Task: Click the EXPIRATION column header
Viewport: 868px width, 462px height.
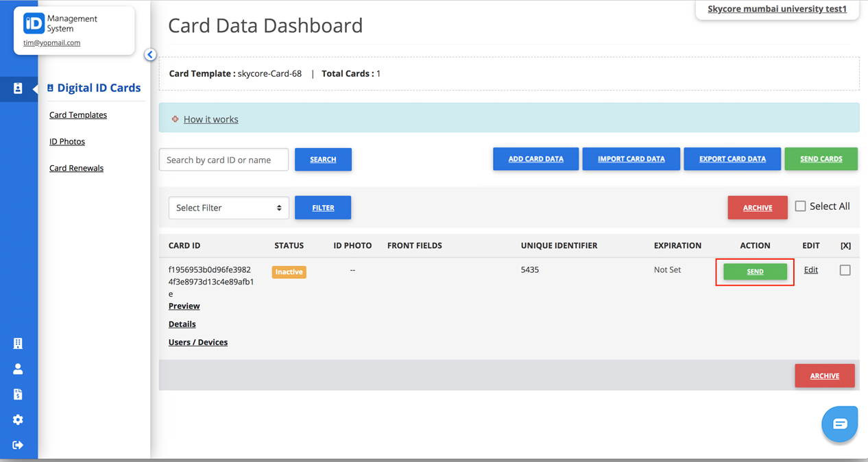Action: (677, 245)
